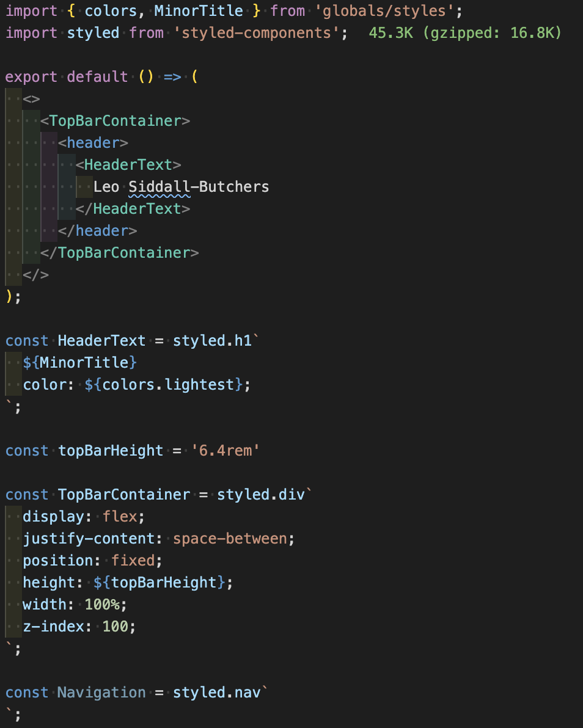The height and width of the screenshot is (728, 583).
Task: Select the TopBarContainer opening JSX tag
Action: [116, 120]
